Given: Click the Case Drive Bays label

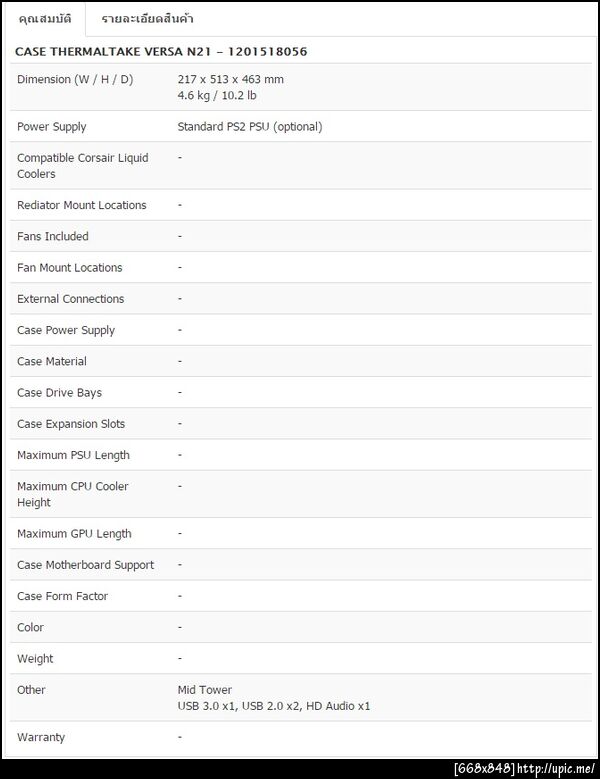Looking at the screenshot, I should pyautogui.click(x=60, y=393).
